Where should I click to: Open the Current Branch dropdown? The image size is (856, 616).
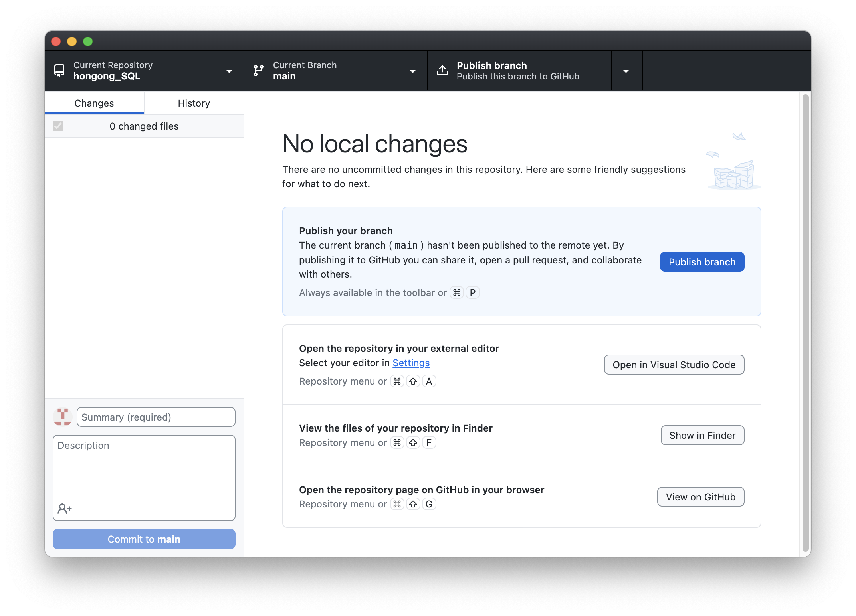coord(335,71)
